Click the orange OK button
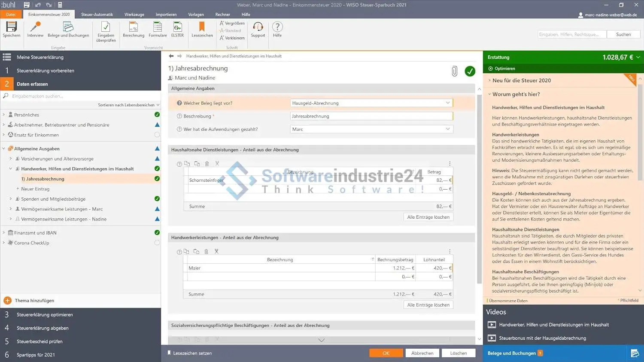 pyautogui.click(x=386, y=353)
